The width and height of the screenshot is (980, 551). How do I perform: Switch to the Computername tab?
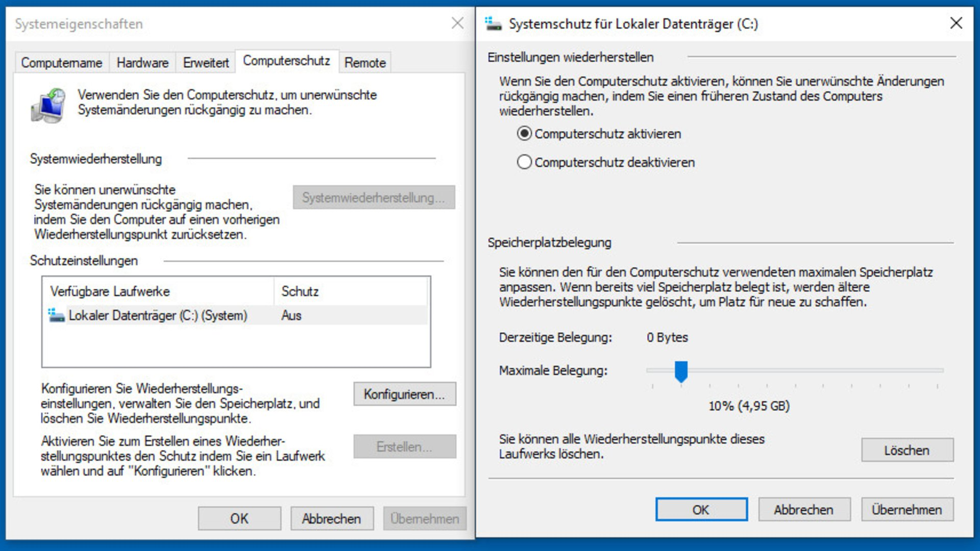click(x=61, y=63)
